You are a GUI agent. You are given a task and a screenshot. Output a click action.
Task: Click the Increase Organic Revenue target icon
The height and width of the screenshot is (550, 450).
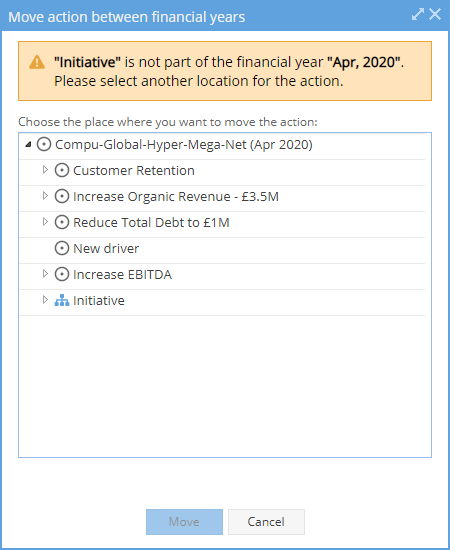(x=62, y=196)
